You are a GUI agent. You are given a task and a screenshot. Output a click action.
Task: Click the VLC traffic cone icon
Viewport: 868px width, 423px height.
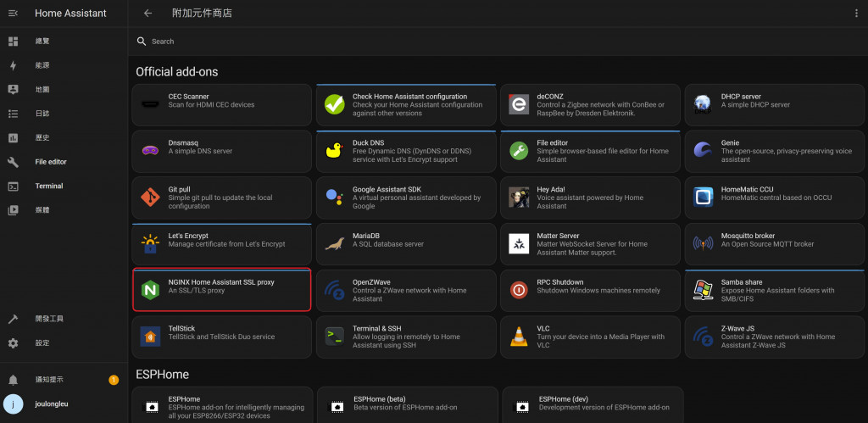pos(519,337)
